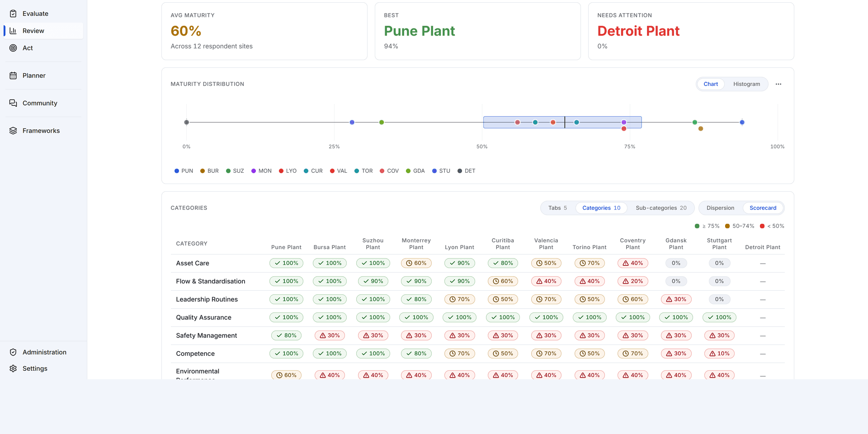The width and height of the screenshot is (868, 434).
Task: Click the Avg Maturity 60% card
Action: (x=264, y=31)
